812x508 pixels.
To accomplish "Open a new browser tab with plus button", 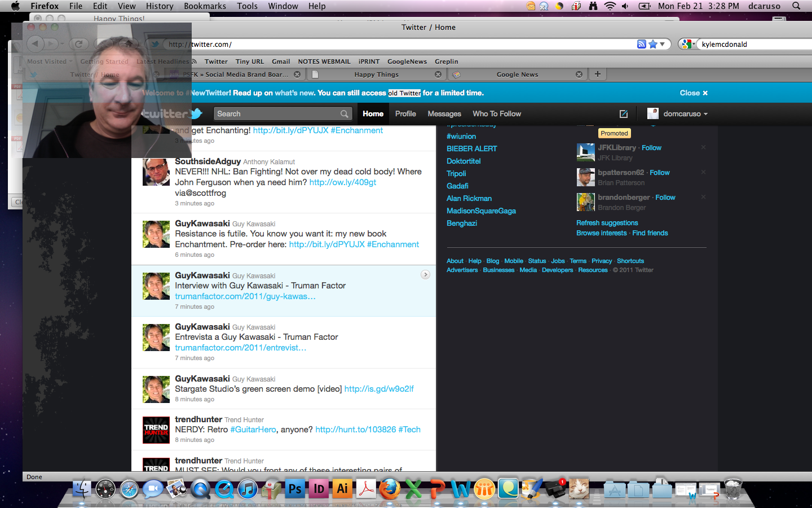I will (x=597, y=74).
